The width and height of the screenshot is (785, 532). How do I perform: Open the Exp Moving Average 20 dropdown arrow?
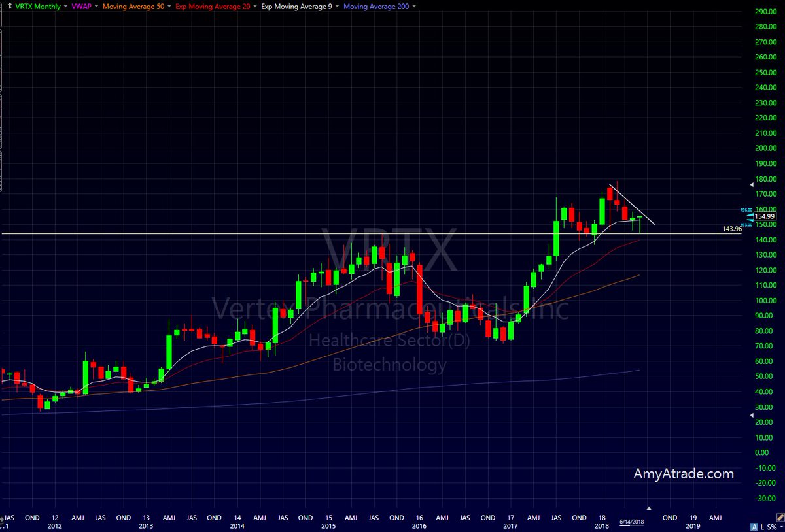254,7
